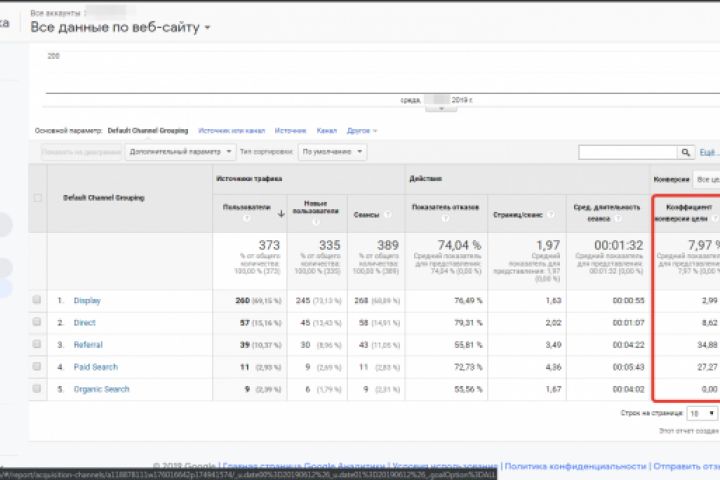Open 'Политика конфиденциальности' footer link

[x=575, y=466]
